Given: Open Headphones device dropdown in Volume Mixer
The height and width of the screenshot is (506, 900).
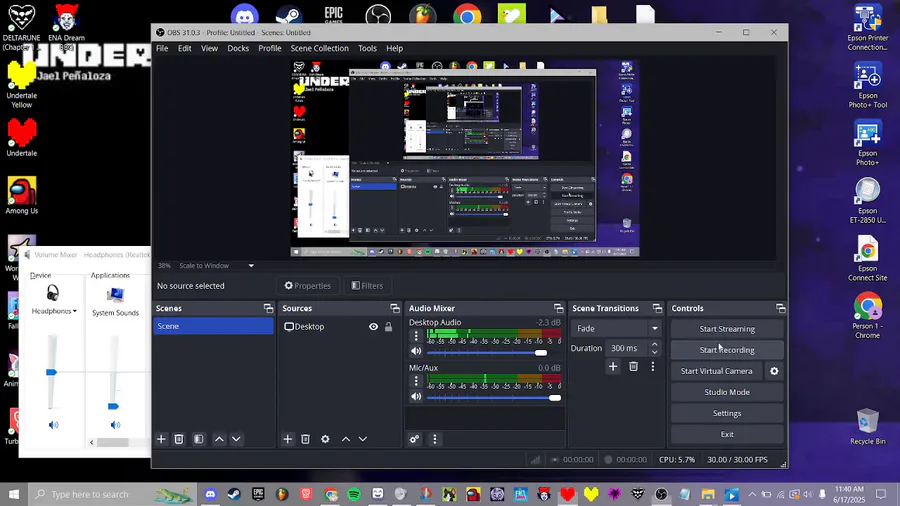Looking at the screenshot, I should (54, 311).
